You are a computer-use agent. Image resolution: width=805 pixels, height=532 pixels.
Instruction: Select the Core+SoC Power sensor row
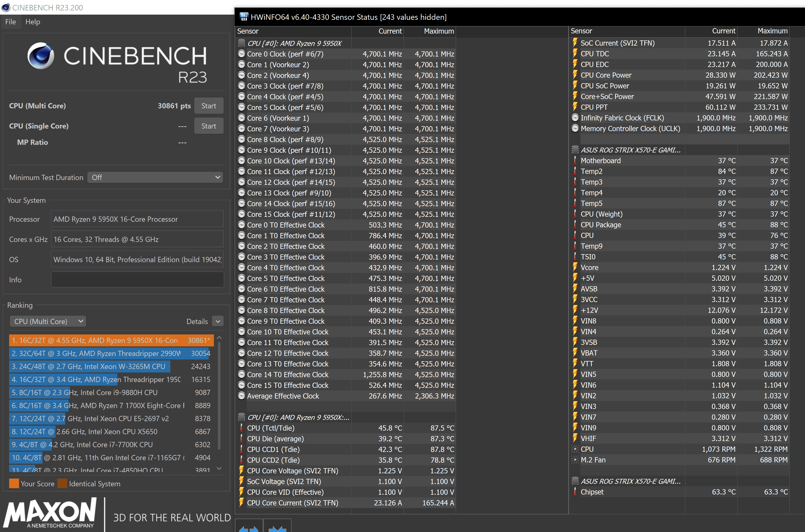pos(679,96)
